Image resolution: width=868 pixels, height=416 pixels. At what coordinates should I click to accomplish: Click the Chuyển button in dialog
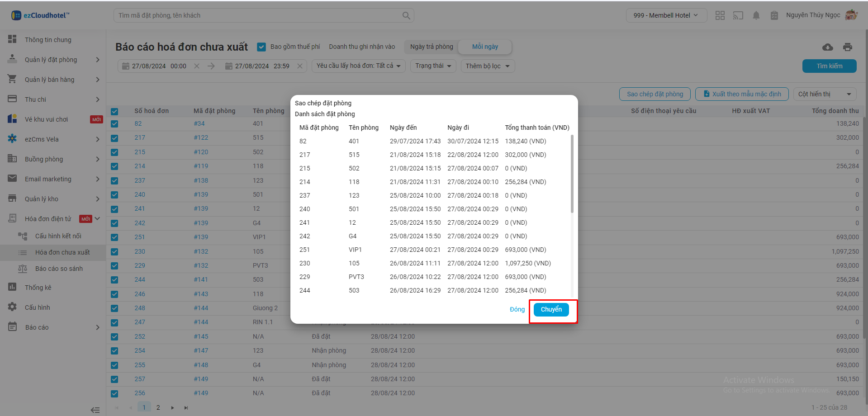(x=551, y=310)
